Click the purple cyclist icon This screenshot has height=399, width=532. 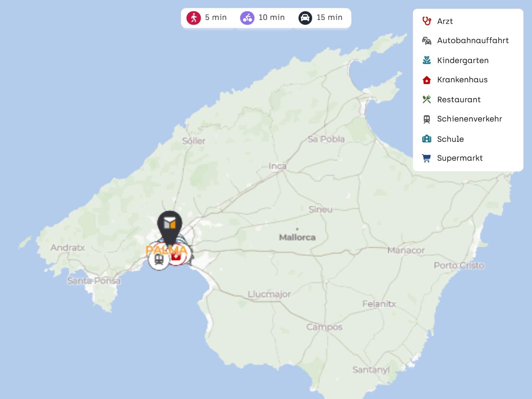click(x=247, y=18)
